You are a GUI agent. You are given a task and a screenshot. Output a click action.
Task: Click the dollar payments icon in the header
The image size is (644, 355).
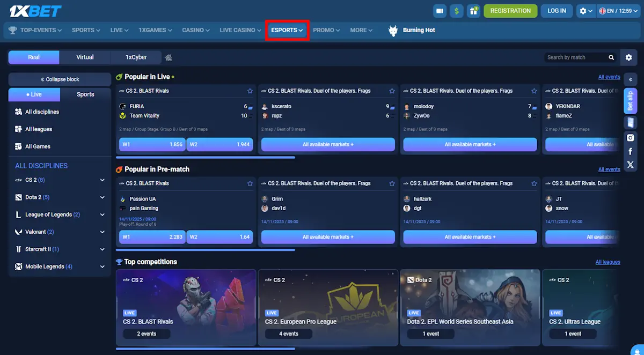tap(457, 10)
